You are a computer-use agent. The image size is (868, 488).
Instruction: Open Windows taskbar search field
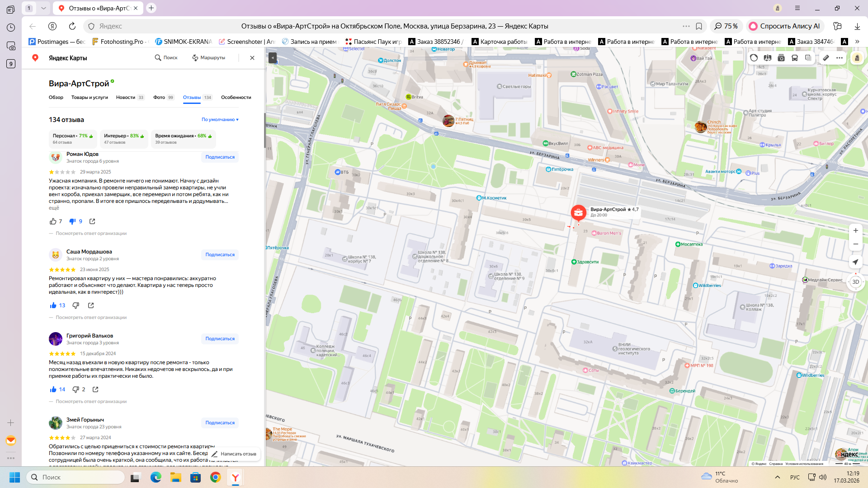75,477
